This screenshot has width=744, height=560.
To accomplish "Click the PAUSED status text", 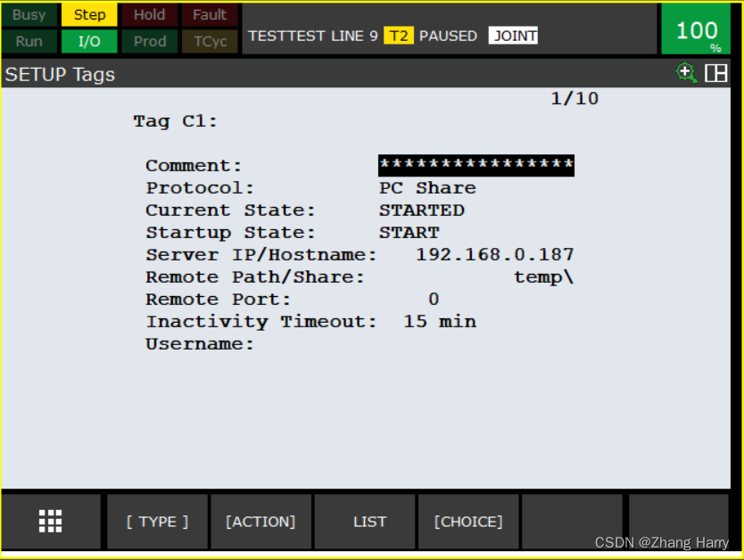I will [x=448, y=36].
